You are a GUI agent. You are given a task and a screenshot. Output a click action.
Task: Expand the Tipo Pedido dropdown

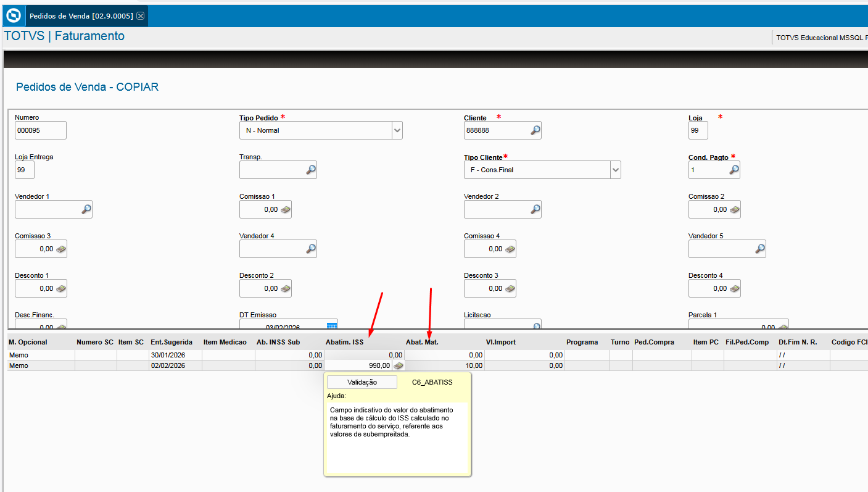[x=397, y=130]
